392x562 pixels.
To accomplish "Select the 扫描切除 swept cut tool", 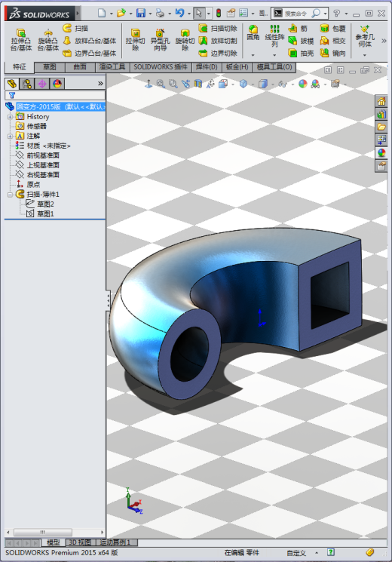I will [x=218, y=28].
